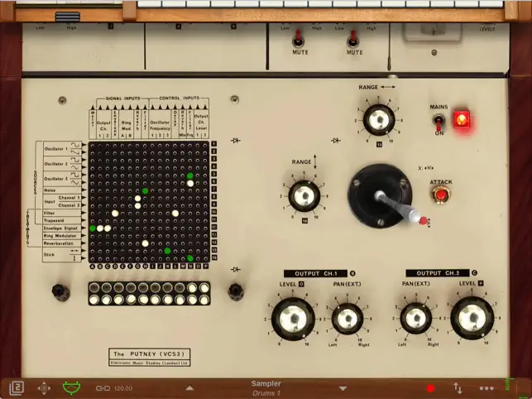Adjust the Output Ch.1 PAN knob
532x399 pixels.
tap(347, 319)
